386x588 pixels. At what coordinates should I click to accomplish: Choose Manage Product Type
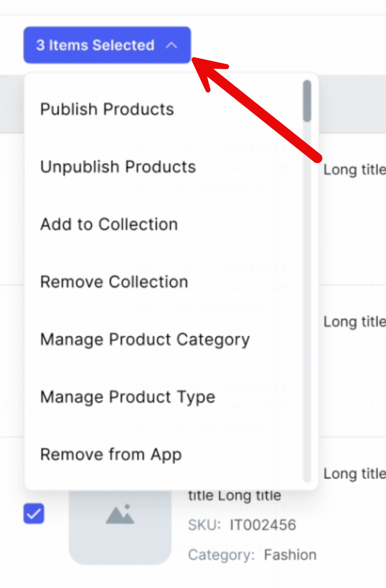(128, 397)
